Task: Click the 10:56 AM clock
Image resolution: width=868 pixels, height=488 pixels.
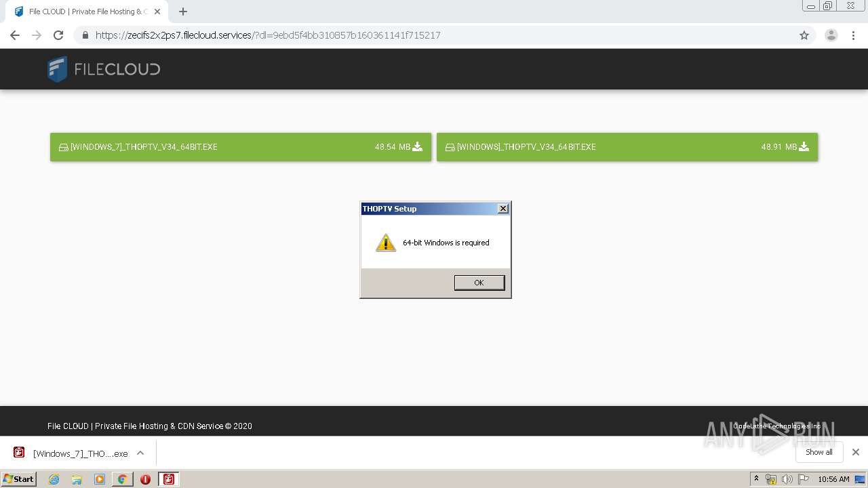Action: click(833, 479)
